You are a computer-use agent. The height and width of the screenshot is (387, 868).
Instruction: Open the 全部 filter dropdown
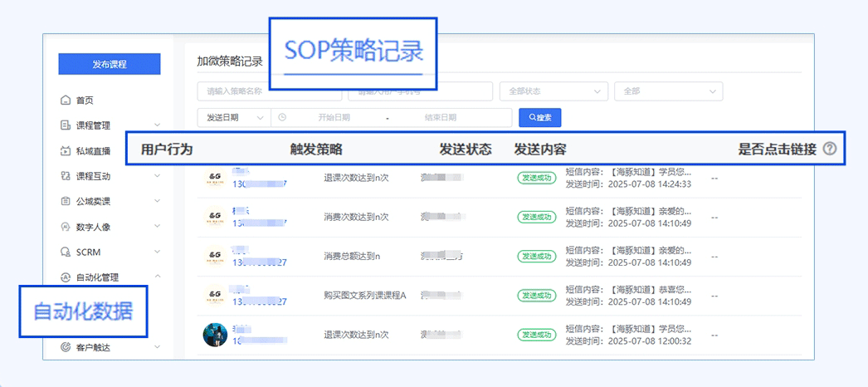(668, 91)
